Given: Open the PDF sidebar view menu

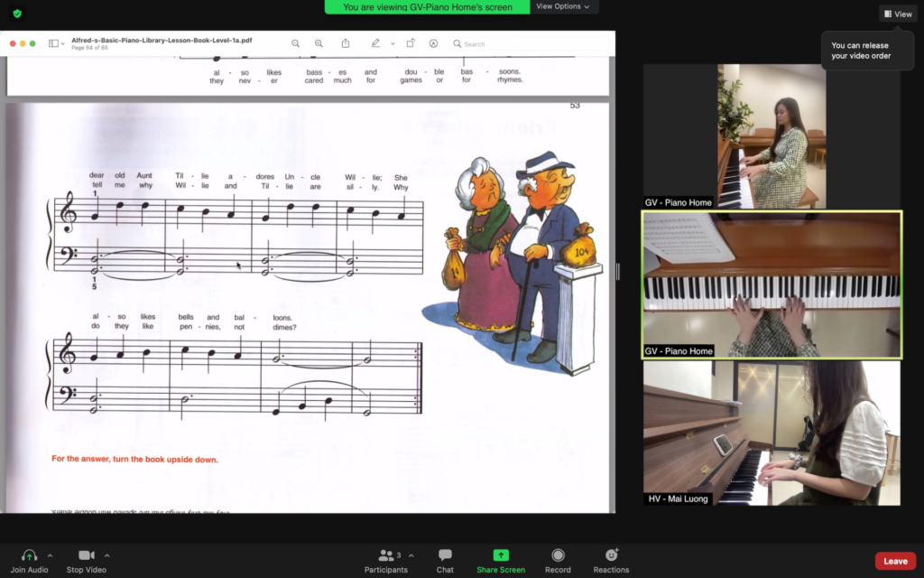Looking at the screenshot, I should point(56,43).
